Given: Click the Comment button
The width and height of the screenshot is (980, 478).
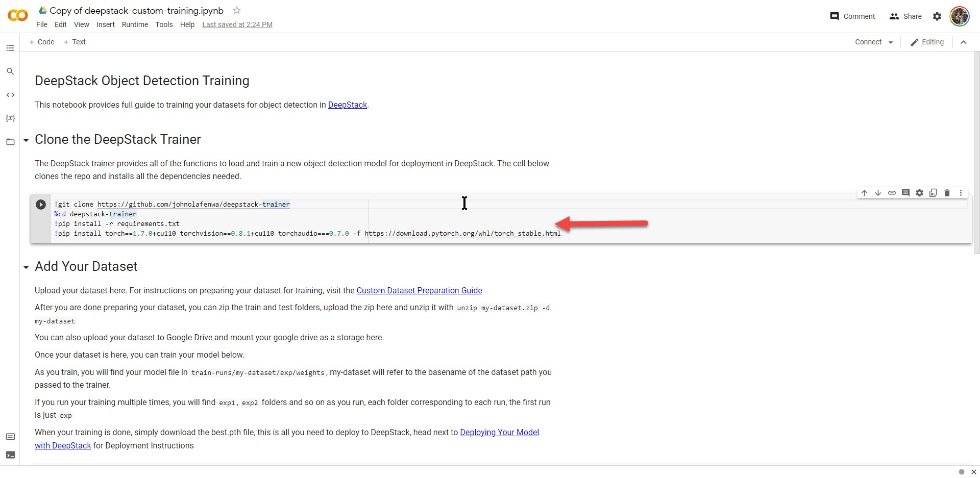Looking at the screenshot, I should point(852,16).
